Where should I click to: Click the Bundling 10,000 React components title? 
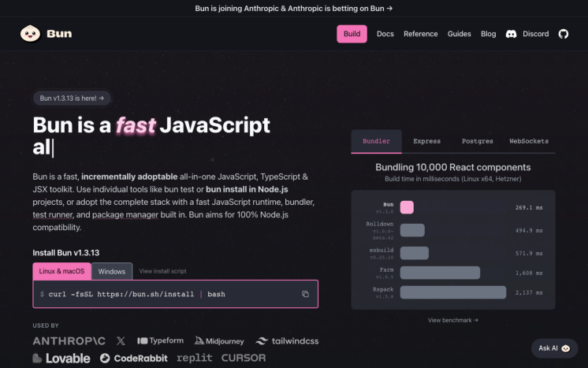coord(453,167)
